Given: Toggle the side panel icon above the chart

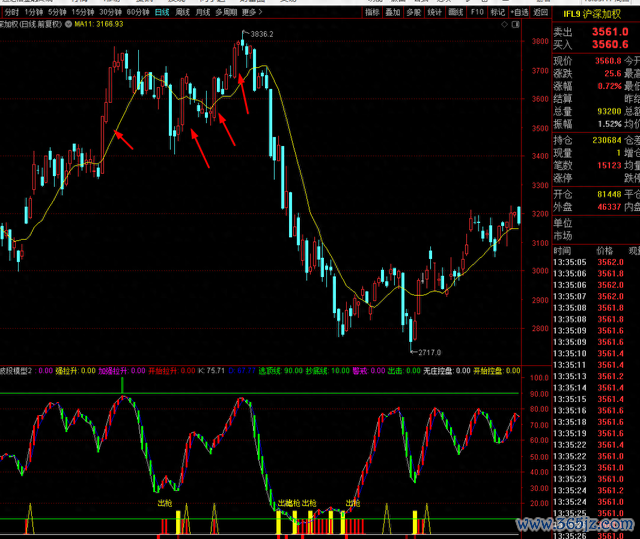Looking at the screenshot, I should [516, 24].
